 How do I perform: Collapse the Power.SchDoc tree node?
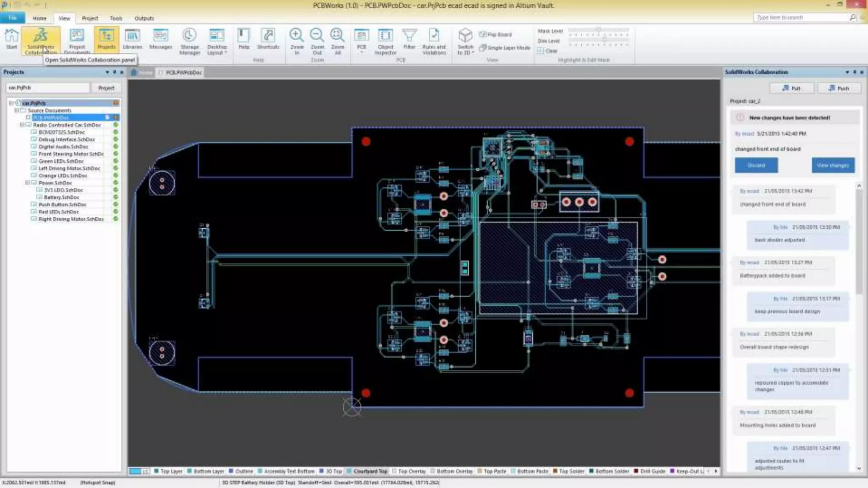click(28, 183)
